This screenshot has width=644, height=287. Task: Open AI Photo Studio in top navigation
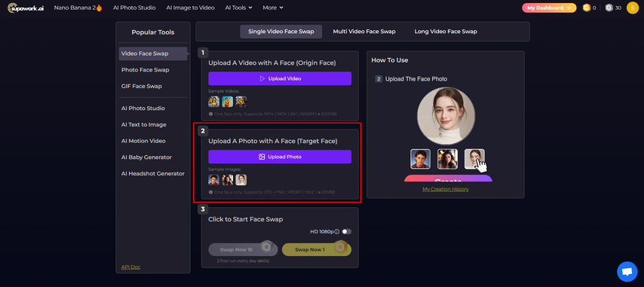tap(134, 8)
